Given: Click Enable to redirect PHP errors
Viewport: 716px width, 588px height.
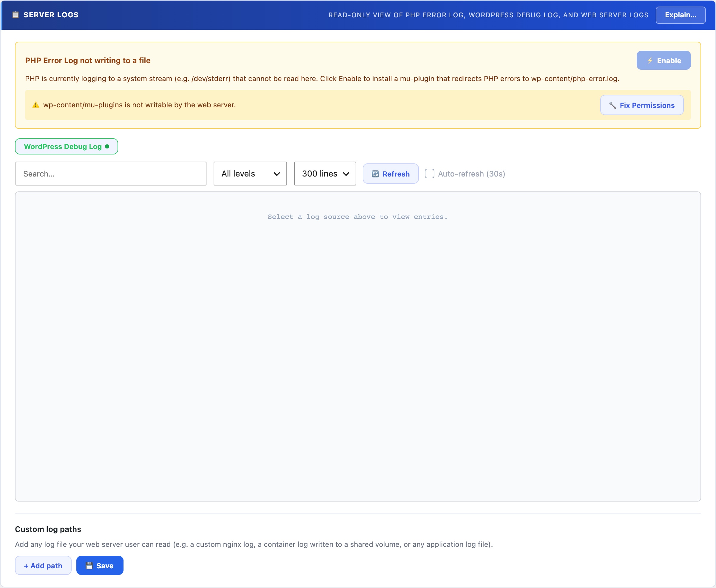Looking at the screenshot, I should click(663, 60).
